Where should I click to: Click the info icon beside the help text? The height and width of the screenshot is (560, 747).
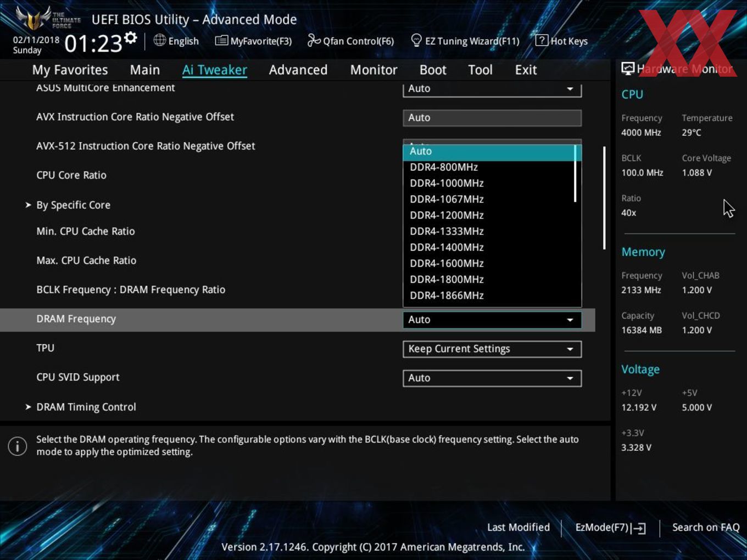(x=18, y=446)
